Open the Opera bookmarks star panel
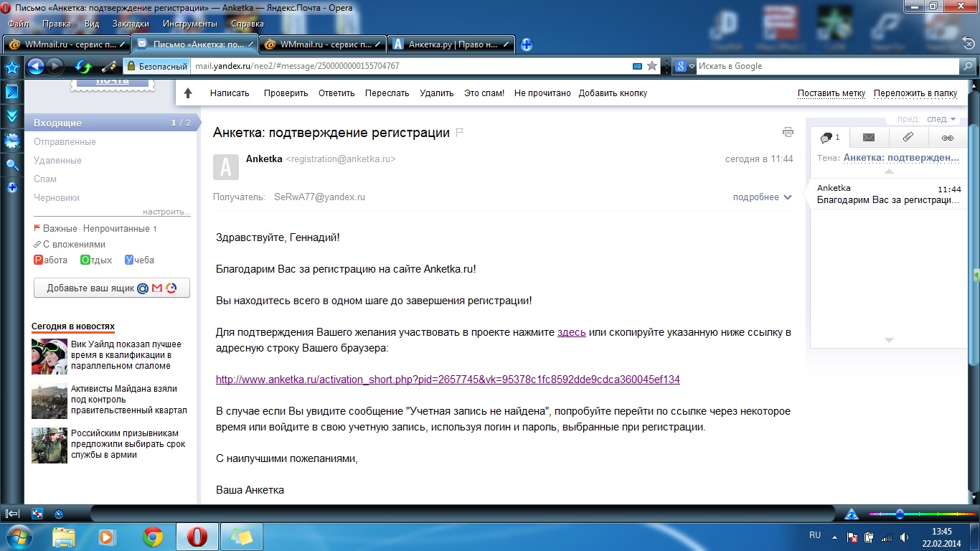Image resolution: width=980 pixels, height=551 pixels. point(12,67)
